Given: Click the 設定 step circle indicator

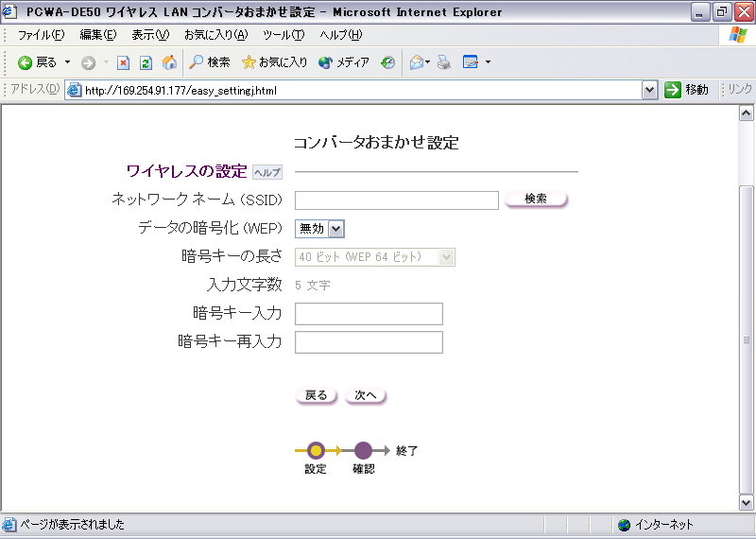Looking at the screenshot, I should click(x=316, y=451).
